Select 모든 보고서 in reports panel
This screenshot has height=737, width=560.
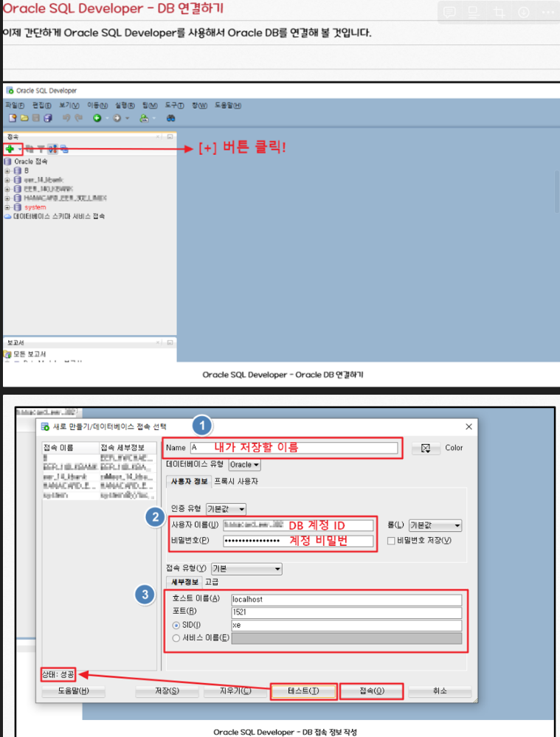click(25, 354)
